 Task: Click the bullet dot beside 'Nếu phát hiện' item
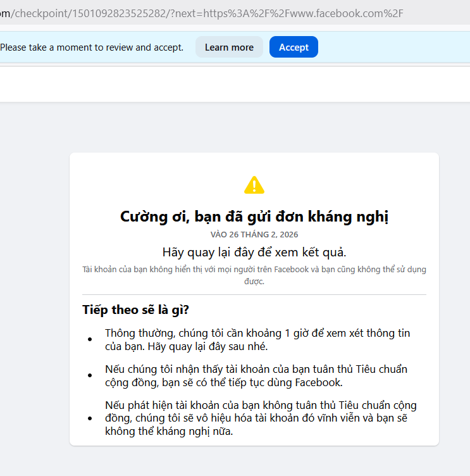click(x=90, y=419)
